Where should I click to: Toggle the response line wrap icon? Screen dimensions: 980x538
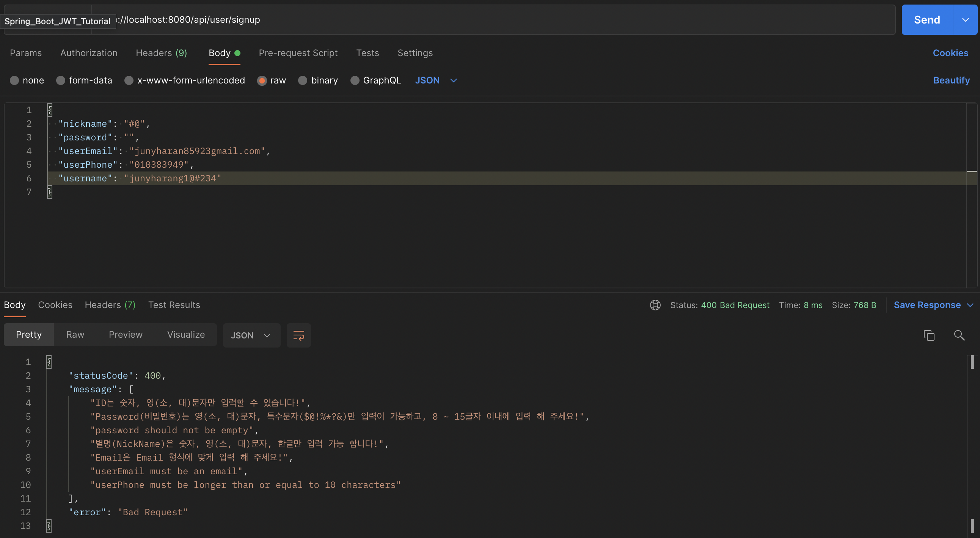pos(298,335)
